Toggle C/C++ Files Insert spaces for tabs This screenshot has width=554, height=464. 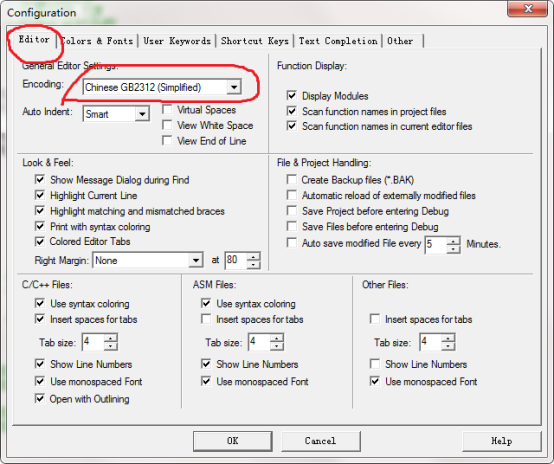(40, 319)
